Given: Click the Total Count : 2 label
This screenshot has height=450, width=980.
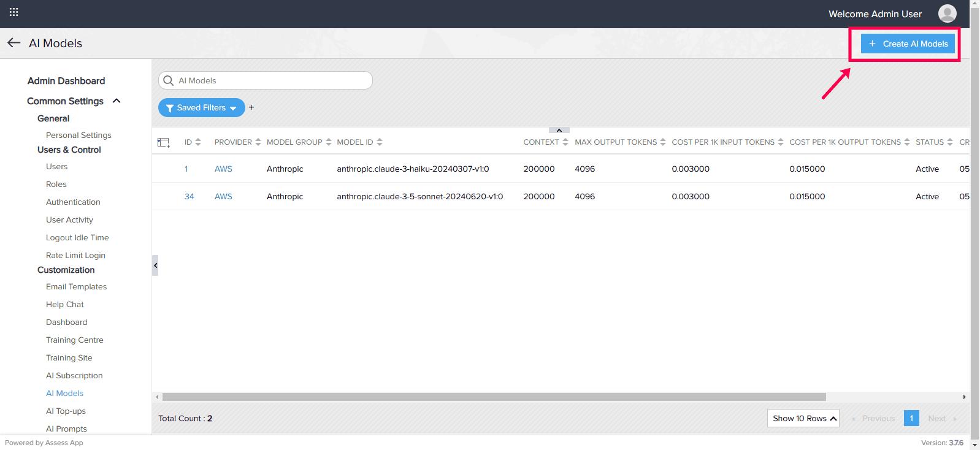Looking at the screenshot, I should pyautogui.click(x=185, y=418).
